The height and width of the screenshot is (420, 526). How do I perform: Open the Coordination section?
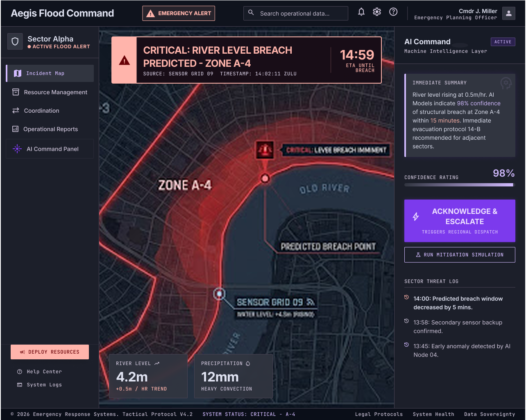click(50, 111)
